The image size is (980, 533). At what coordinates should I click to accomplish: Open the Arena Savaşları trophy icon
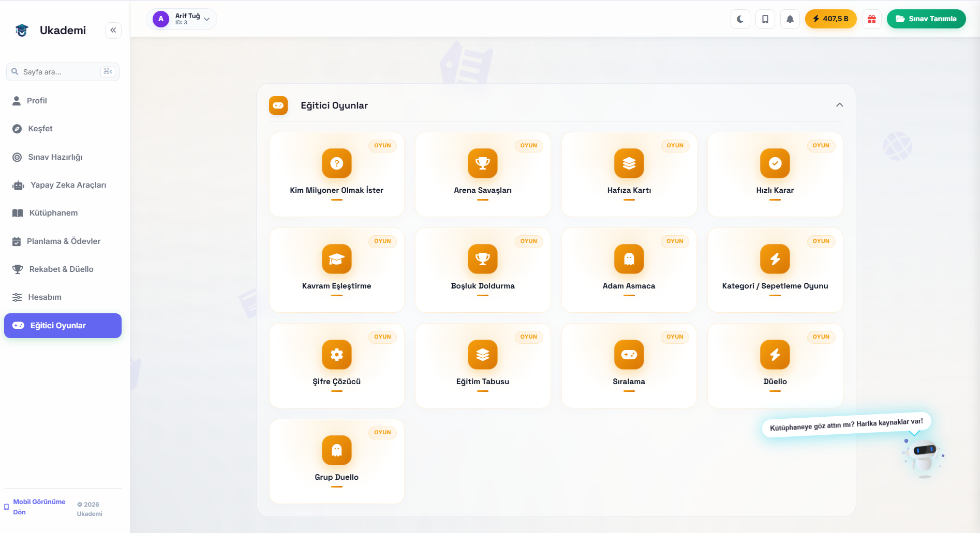[x=483, y=163]
